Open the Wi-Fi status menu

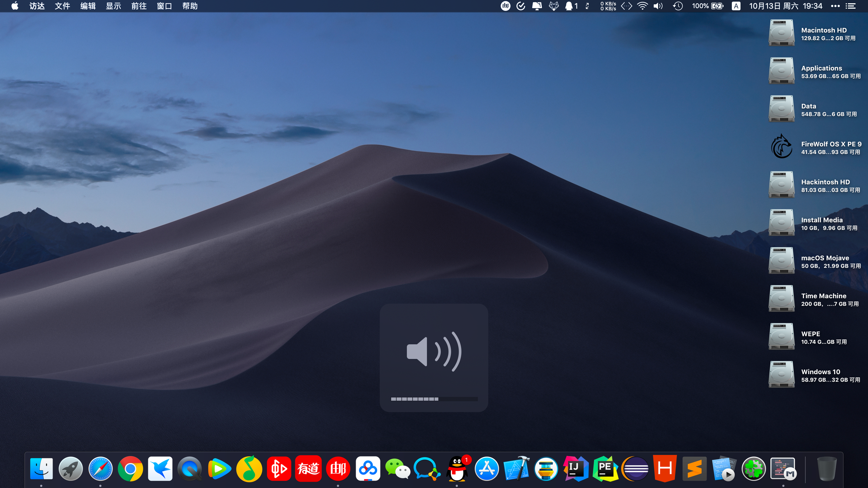coord(643,6)
